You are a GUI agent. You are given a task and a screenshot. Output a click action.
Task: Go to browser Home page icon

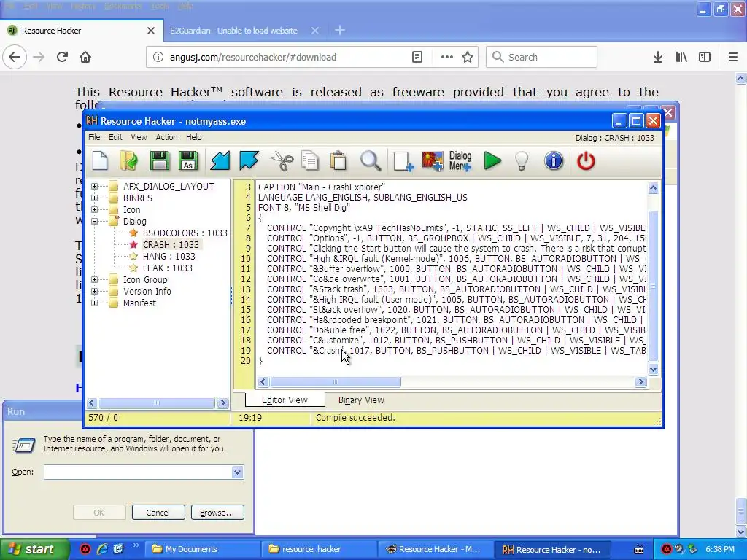85,57
